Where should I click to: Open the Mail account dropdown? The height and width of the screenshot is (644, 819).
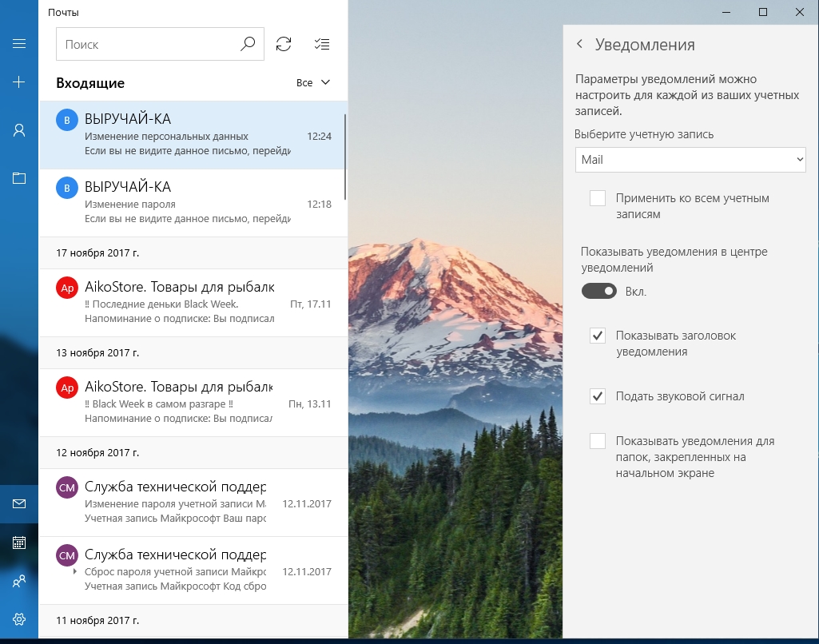pos(690,160)
